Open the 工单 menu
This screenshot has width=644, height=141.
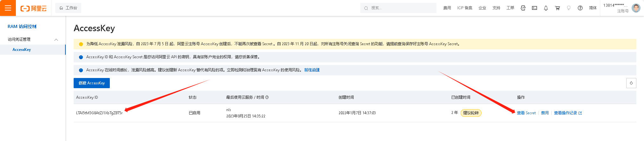[510, 8]
